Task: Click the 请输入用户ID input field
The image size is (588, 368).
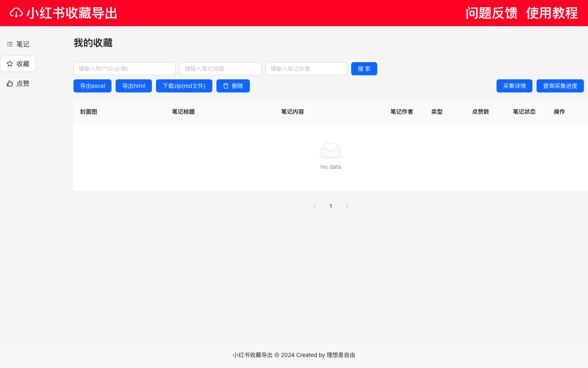Action: coord(125,69)
